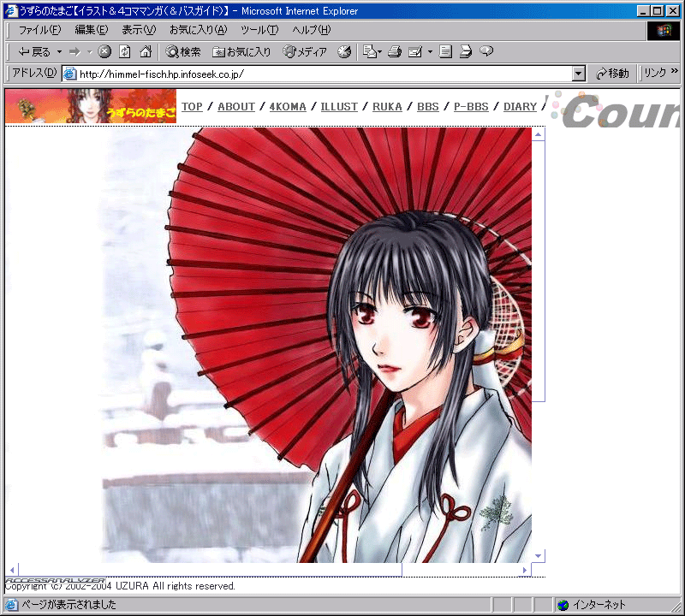Open the ILLUST gallery link

click(339, 107)
